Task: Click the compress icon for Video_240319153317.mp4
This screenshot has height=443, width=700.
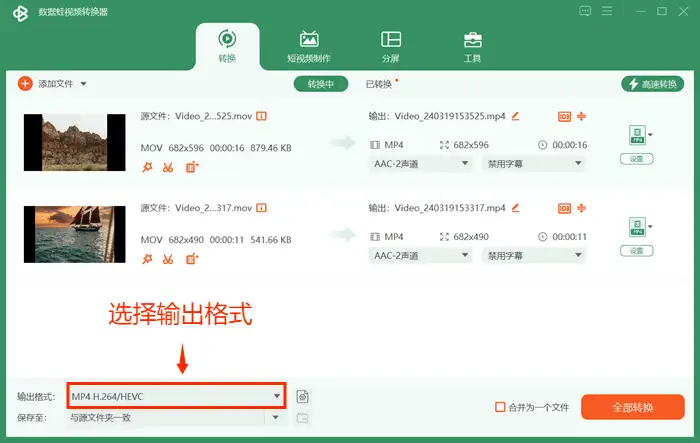Action: 581,208
